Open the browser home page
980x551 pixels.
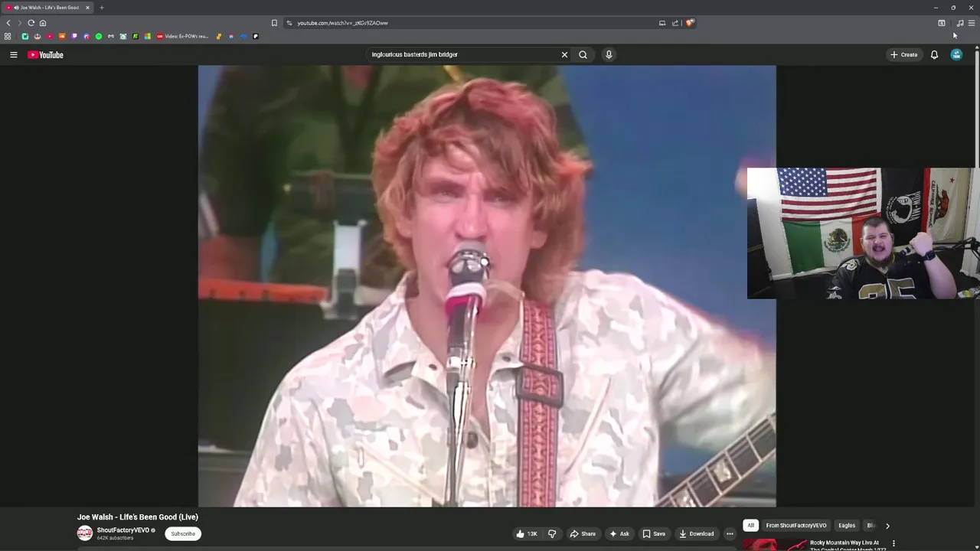(x=43, y=23)
